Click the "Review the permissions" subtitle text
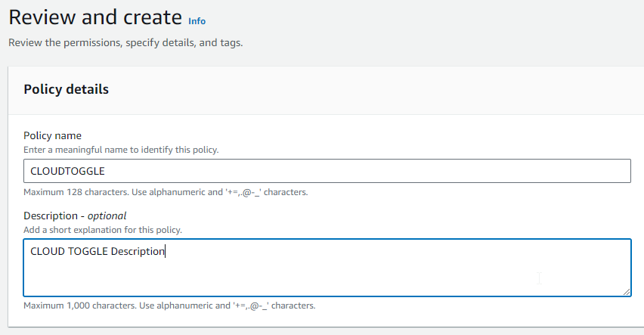Image resolution: width=644 pixels, height=335 pixels. pyautogui.click(x=125, y=43)
